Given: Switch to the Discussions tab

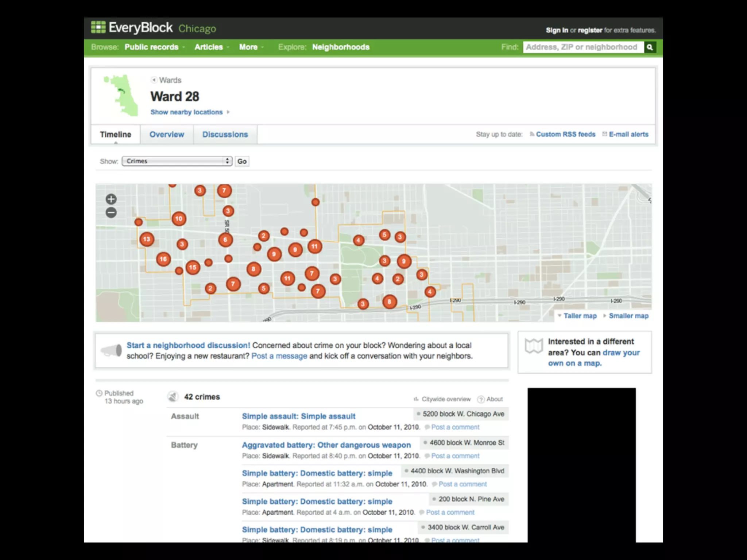Looking at the screenshot, I should coord(225,135).
